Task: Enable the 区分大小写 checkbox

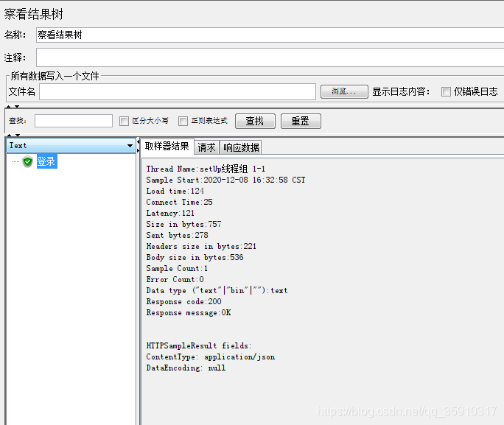Action: pyautogui.click(x=124, y=121)
